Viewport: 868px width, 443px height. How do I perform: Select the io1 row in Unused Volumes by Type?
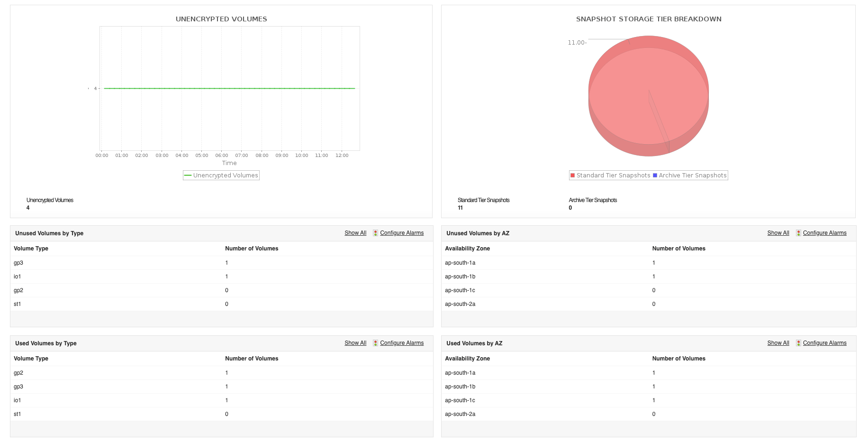click(x=222, y=277)
